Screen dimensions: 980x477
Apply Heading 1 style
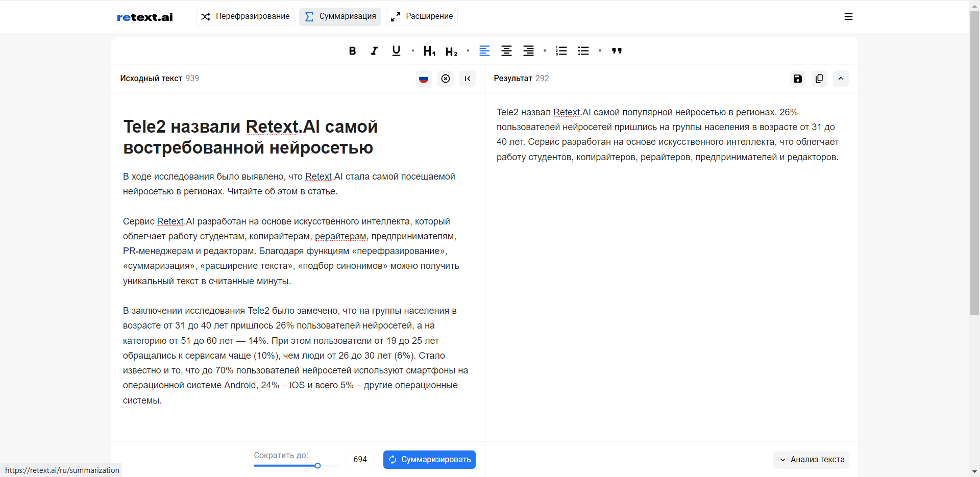point(429,51)
